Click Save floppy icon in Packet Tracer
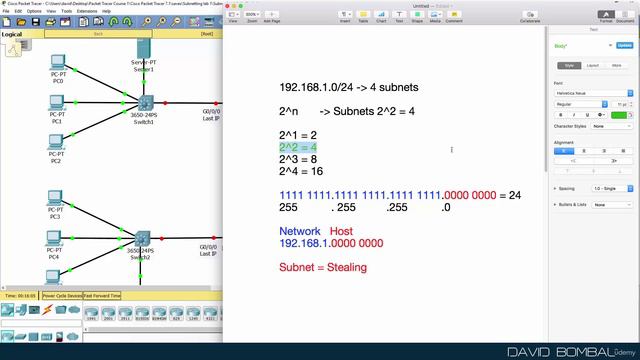The height and width of the screenshot is (360, 640). click(36, 22)
